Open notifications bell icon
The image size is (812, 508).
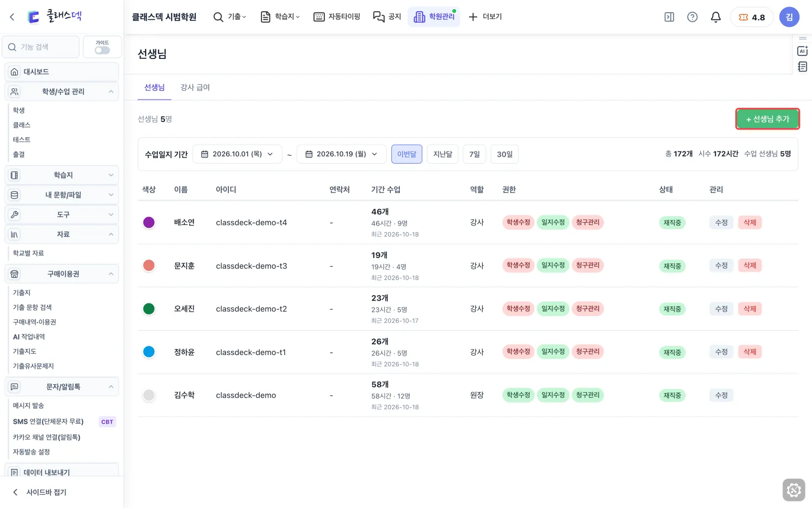point(716,17)
